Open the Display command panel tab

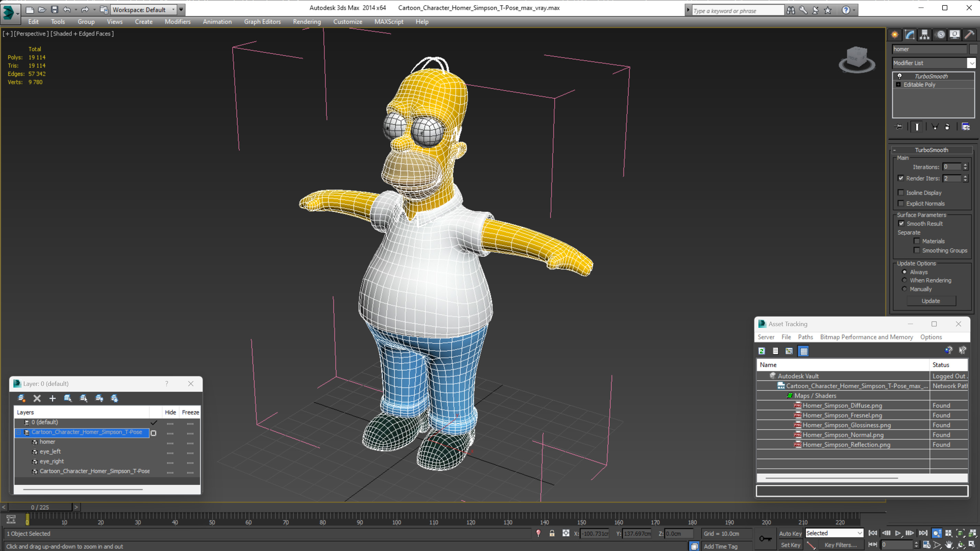click(x=955, y=35)
